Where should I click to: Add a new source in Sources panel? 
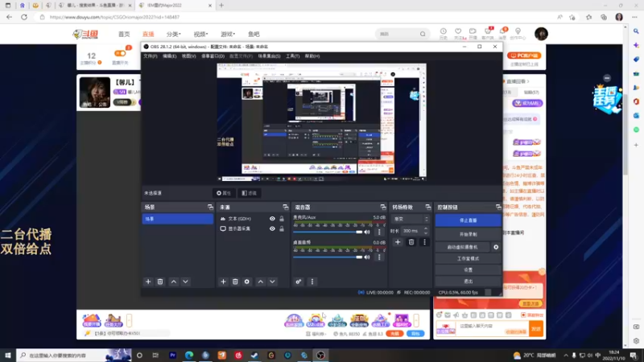pyautogui.click(x=223, y=282)
